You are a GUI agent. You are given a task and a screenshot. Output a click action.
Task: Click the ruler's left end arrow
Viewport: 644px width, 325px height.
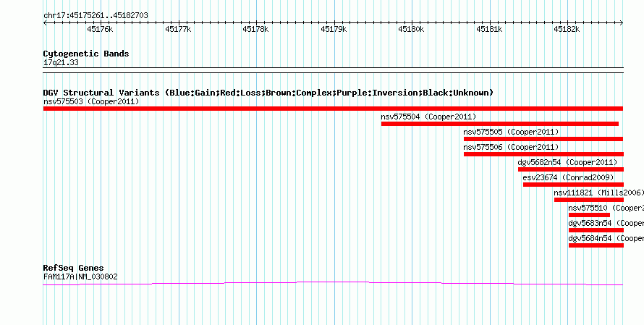coord(45,23)
